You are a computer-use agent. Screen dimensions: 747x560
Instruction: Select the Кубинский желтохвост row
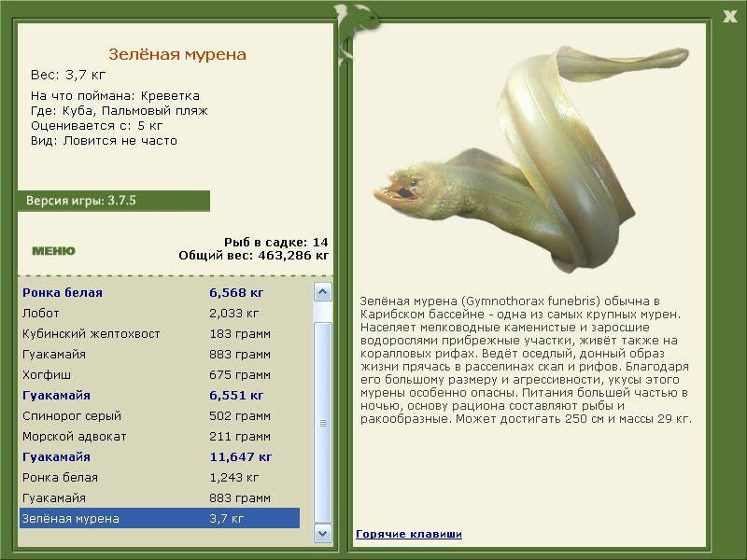[x=160, y=334]
